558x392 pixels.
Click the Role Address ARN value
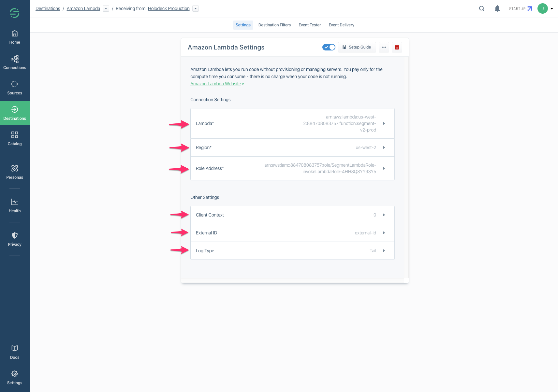(x=320, y=168)
